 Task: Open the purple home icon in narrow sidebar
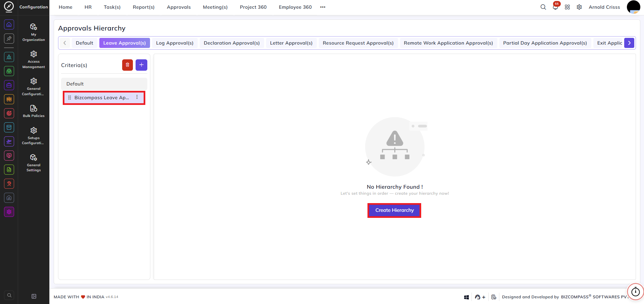tap(9, 24)
